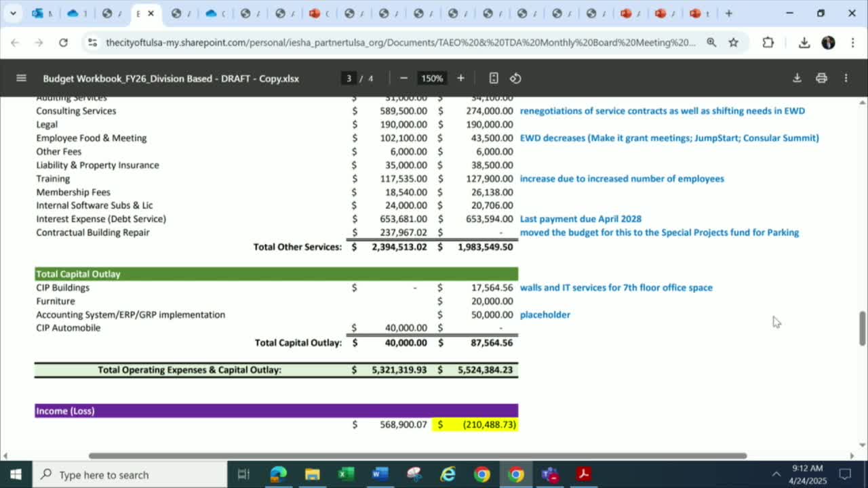Open Internet Explorer from taskbar
This screenshot has height=488, width=868.
(448, 474)
